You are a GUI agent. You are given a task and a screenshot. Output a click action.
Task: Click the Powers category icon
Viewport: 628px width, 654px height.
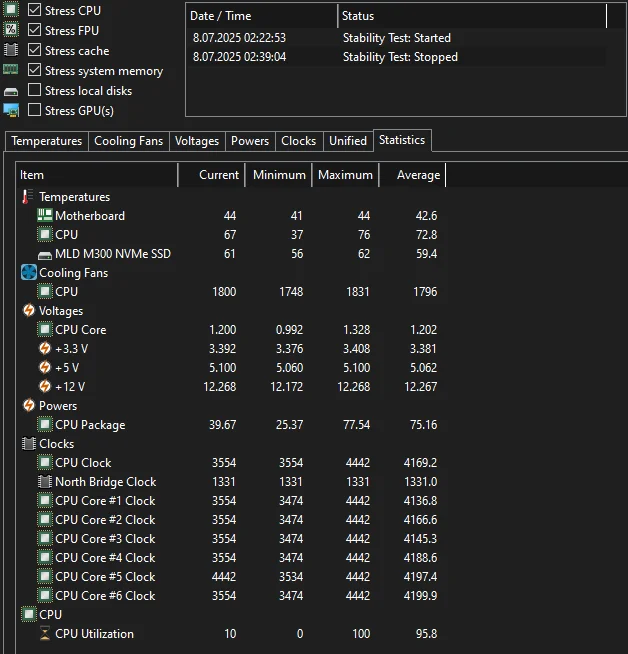point(29,406)
